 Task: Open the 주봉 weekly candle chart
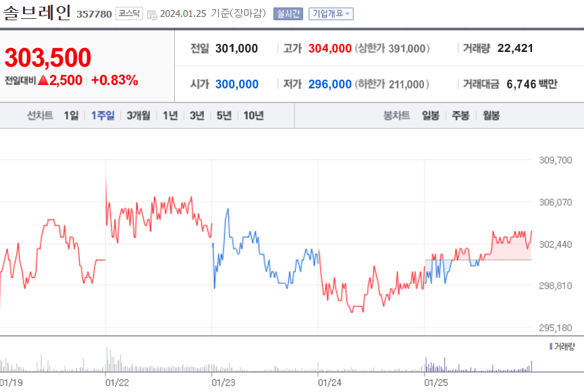click(460, 115)
